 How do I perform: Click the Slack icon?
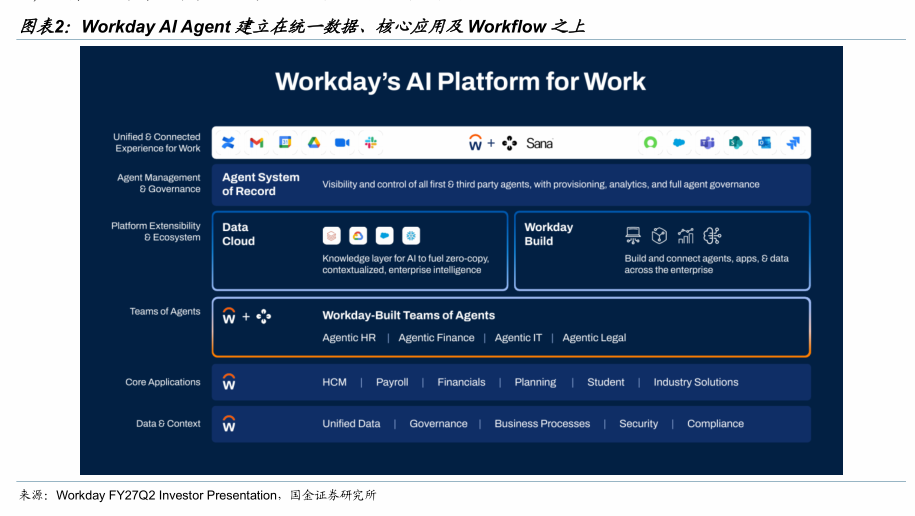[371, 142]
